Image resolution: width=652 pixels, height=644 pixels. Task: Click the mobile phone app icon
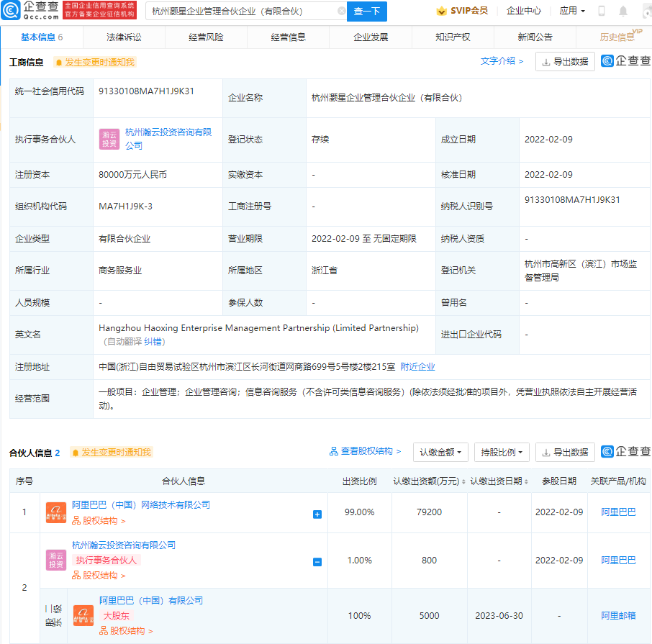click(602, 11)
